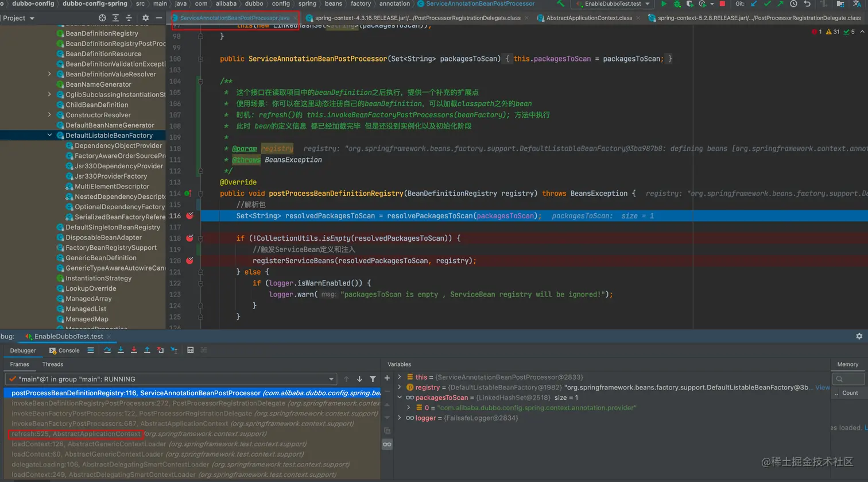Open the thread selector dropdown showing main RUNNING
868x482 pixels.
(x=170, y=379)
